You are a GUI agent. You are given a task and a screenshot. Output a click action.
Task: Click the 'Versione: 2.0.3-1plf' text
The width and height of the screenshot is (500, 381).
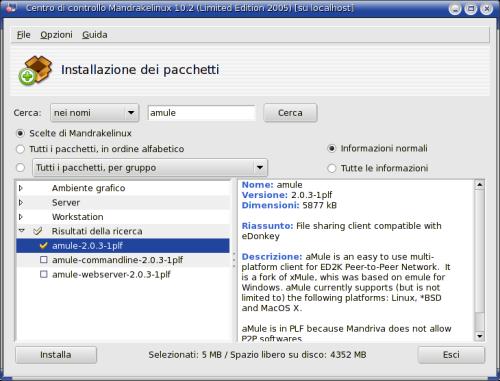tap(287, 195)
